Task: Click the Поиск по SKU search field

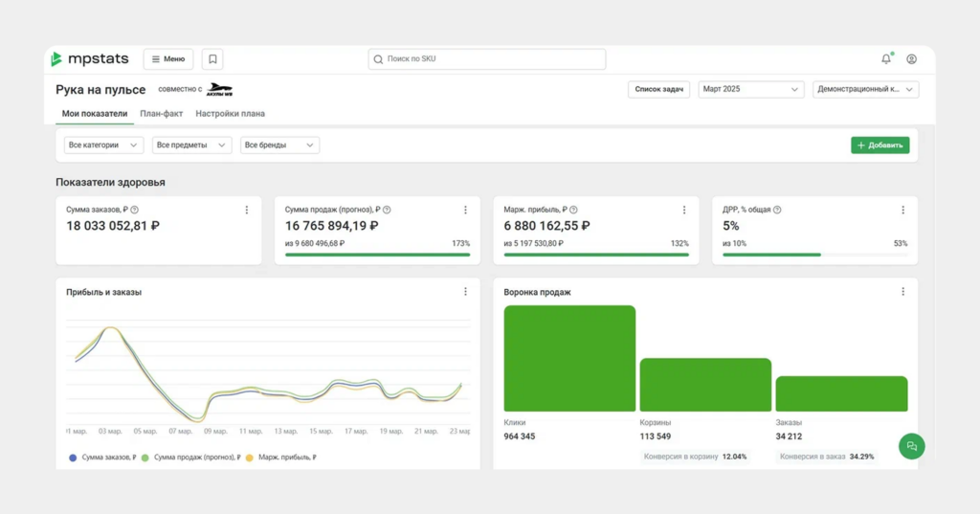Action: click(487, 59)
